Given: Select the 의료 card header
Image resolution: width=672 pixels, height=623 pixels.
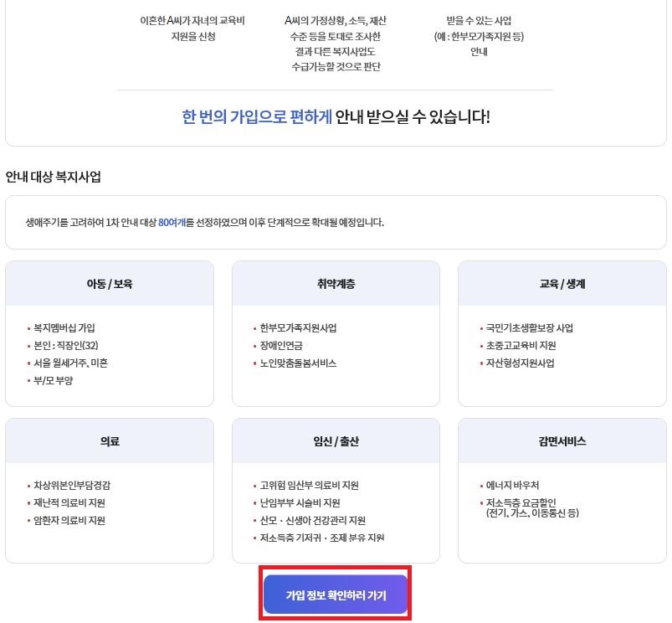Looking at the screenshot, I should pyautogui.click(x=110, y=440).
